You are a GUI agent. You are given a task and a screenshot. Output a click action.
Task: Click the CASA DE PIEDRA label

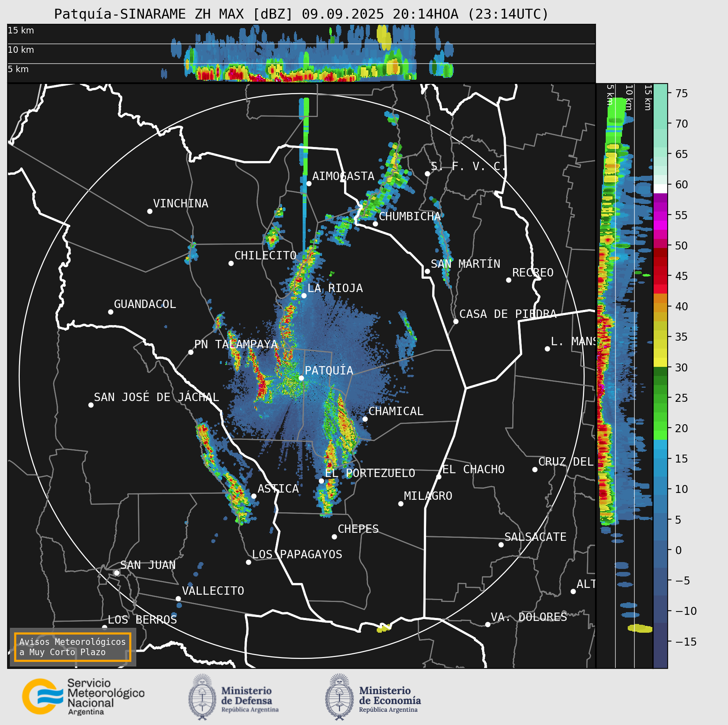(x=508, y=314)
